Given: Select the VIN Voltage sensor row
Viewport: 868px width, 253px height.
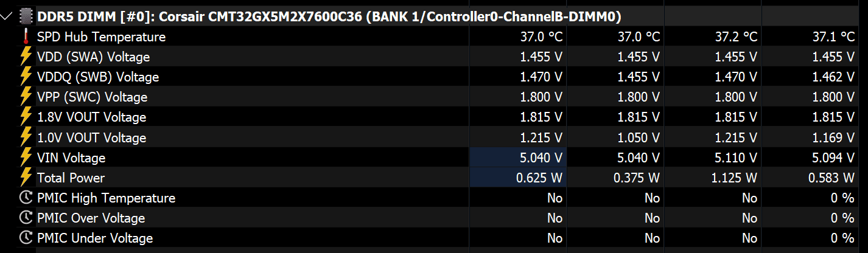Looking at the screenshot, I should click(434, 158).
